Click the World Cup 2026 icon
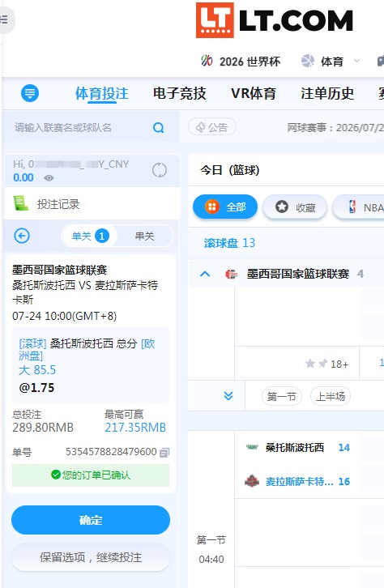Image resolution: width=384 pixels, height=588 pixels. coord(207,61)
